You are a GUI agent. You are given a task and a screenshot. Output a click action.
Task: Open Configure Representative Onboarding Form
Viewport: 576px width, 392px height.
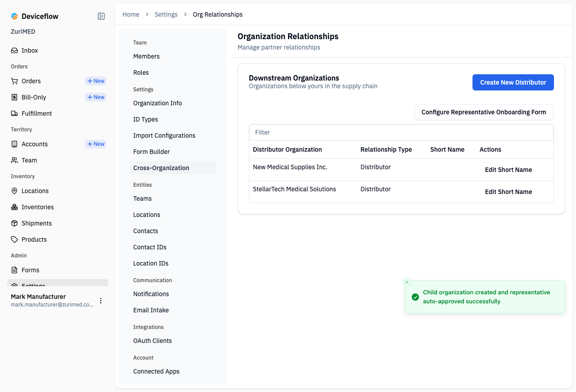click(x=484, y=112)
